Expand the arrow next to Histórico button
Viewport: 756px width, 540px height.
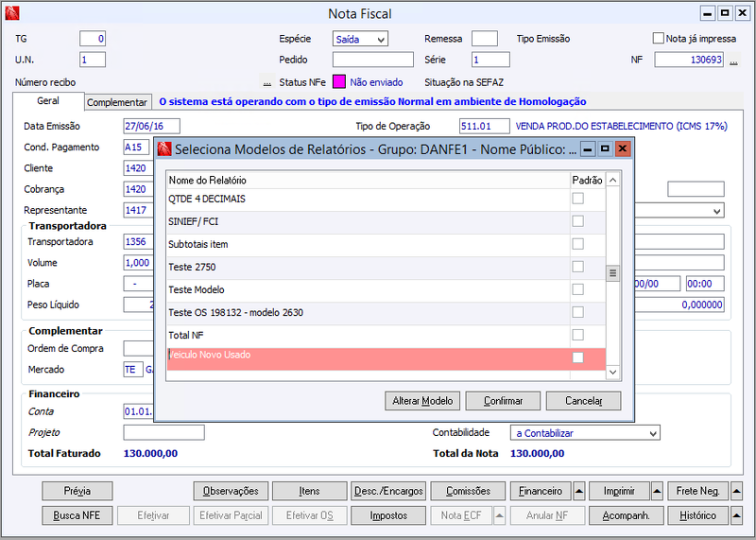(x=736, y=515)
